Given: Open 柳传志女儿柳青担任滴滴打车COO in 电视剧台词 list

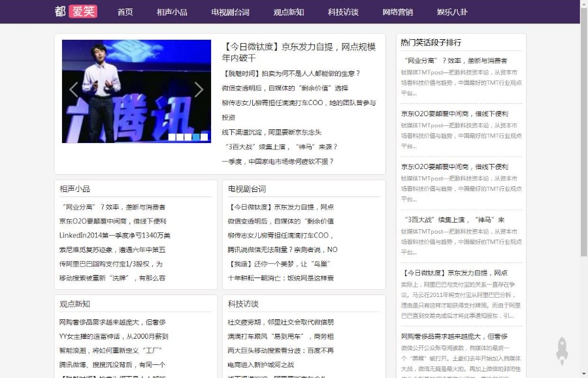Looking at the screenshot, I should 280,235.
